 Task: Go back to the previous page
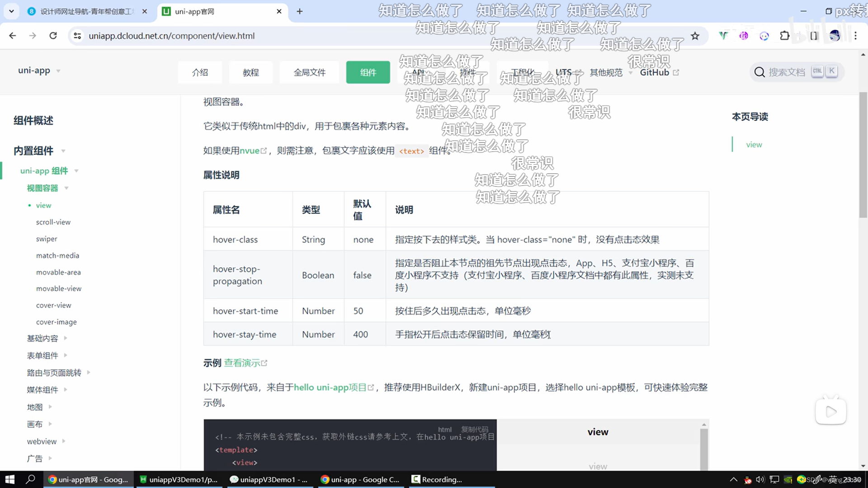(13, 36)
